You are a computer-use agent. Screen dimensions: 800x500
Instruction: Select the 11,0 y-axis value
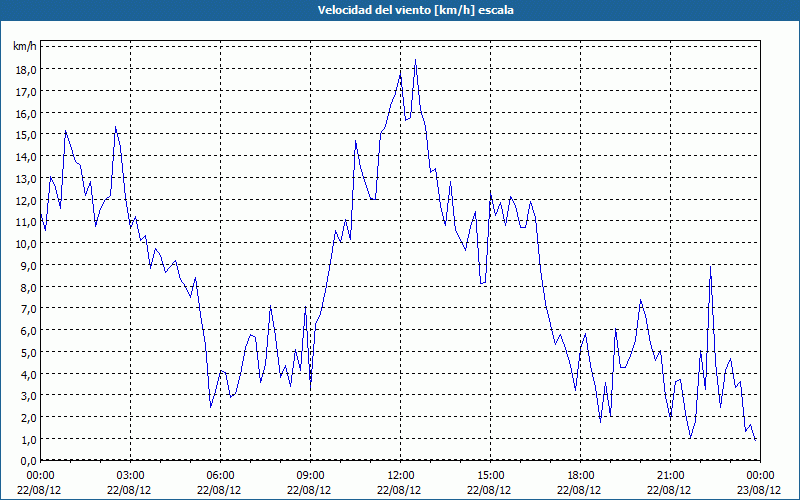pyautogui.click(x=25, y=222)
